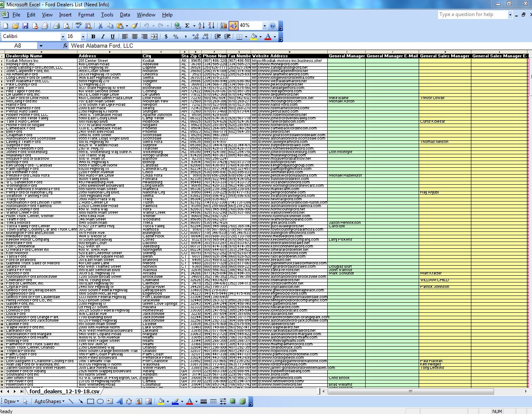Open the Calibri font name dropdown
The width and height of the screenshot is (532, 414).
[x=62, y=37]
